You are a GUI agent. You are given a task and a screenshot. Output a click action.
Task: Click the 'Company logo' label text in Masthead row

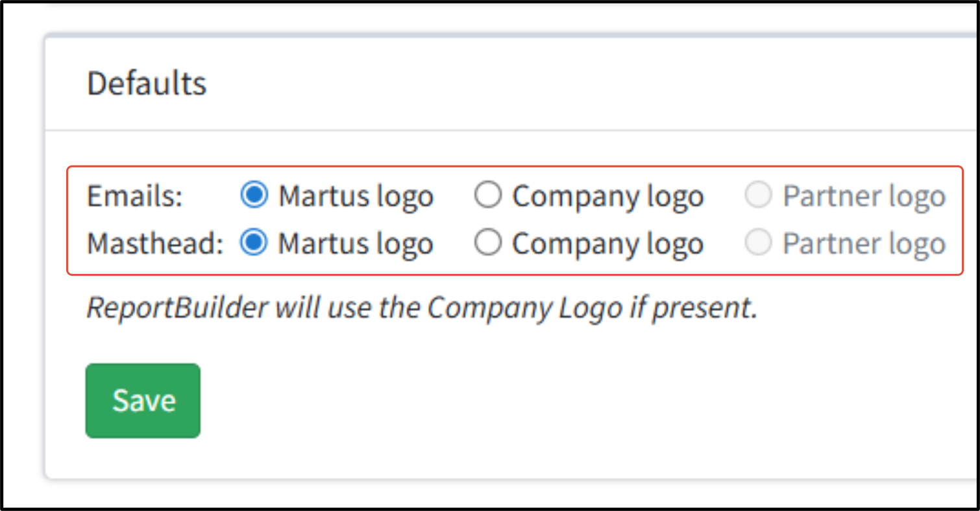(608, 244)
